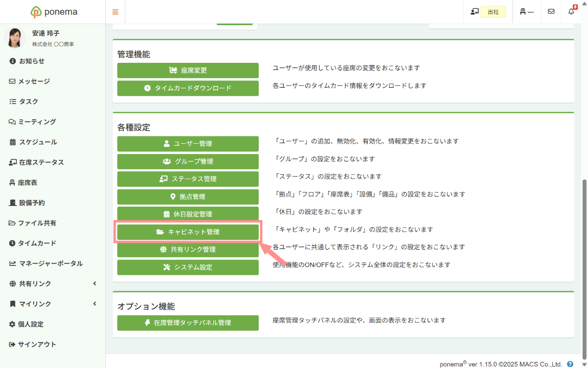This screenshot has width=588, height=368.
Task: Open ステータス管理 settings
Action: (188, 179)
